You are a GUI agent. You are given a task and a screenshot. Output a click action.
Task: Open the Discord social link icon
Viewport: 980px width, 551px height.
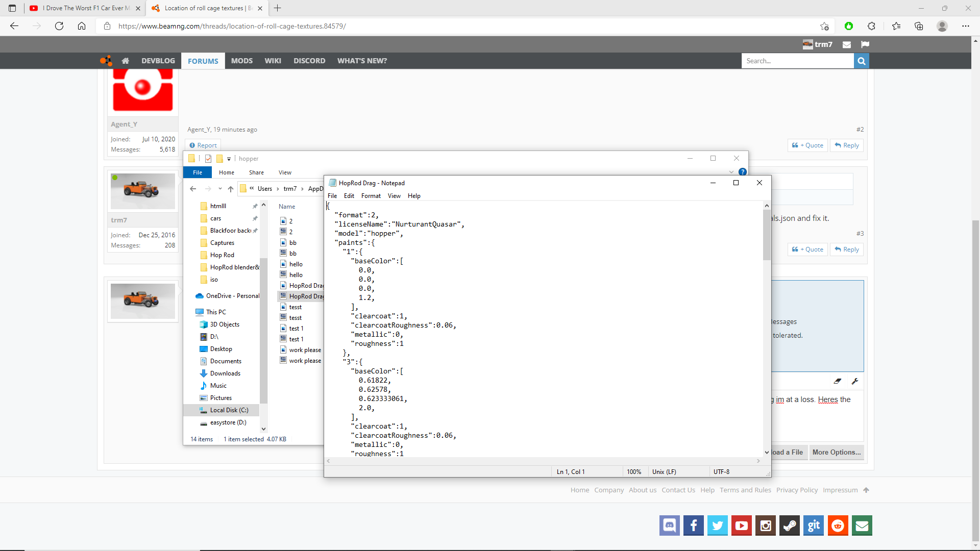669,525
